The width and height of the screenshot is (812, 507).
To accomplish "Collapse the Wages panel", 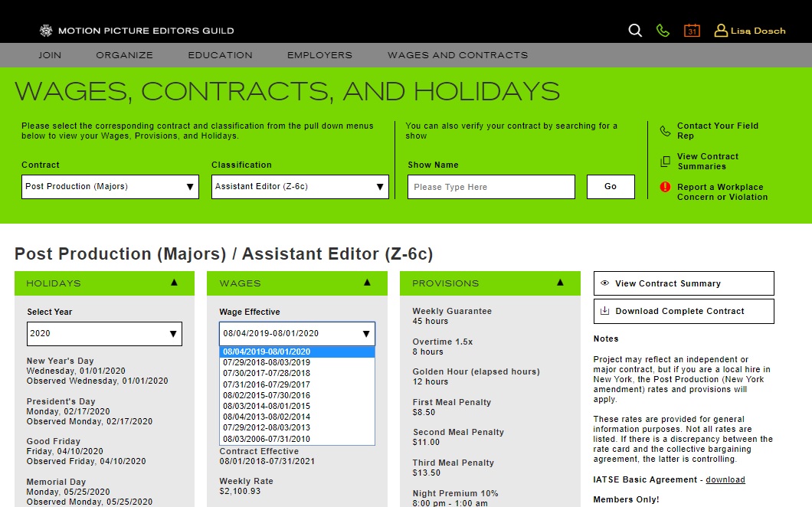I will pyautogui.click(x=367, y=283).
